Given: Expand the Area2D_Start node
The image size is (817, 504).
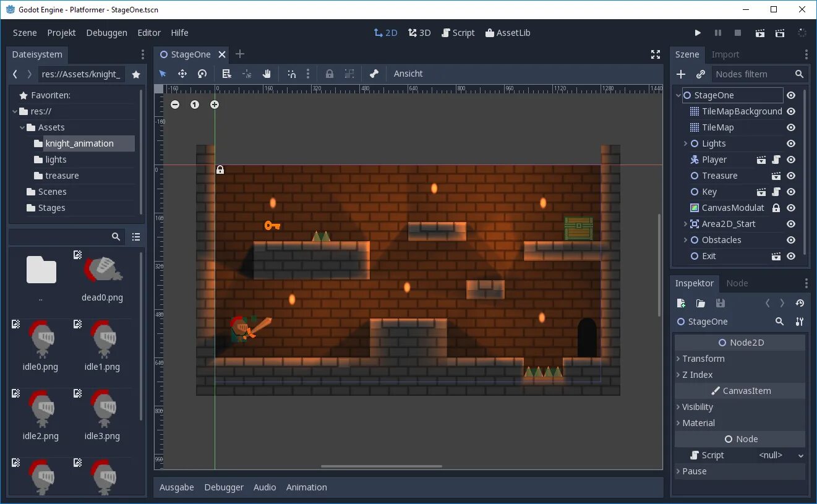Looking at the screenshot, I should 685,224.
